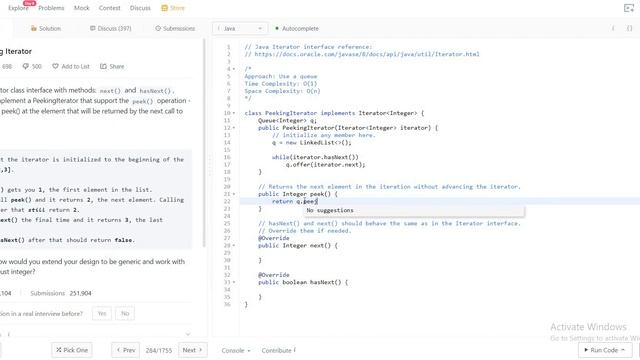Click the 'initialize any member here' comment
The height and width of the screenshot is (360, 640).
[x=323, y=135]
